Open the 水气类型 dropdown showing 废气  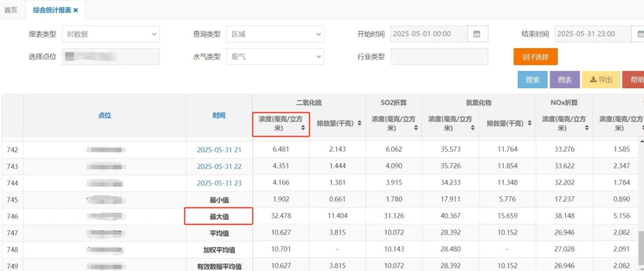coord(274,57)
